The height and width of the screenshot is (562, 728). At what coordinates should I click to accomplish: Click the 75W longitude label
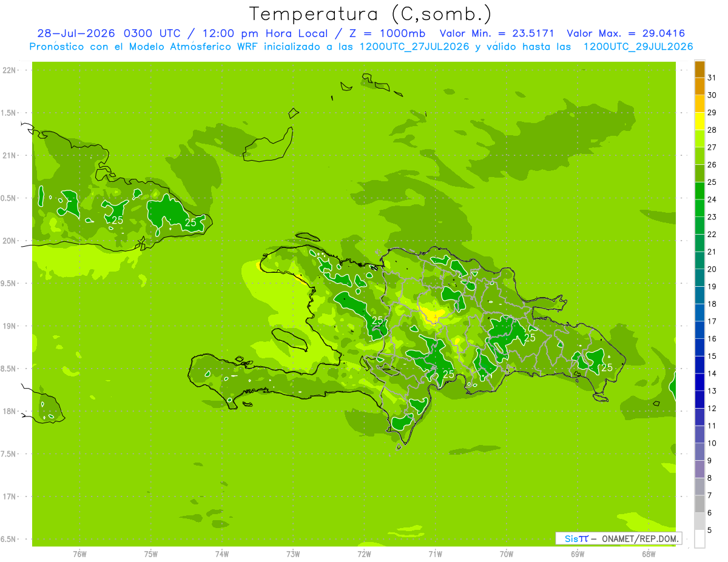coord(150,554)
